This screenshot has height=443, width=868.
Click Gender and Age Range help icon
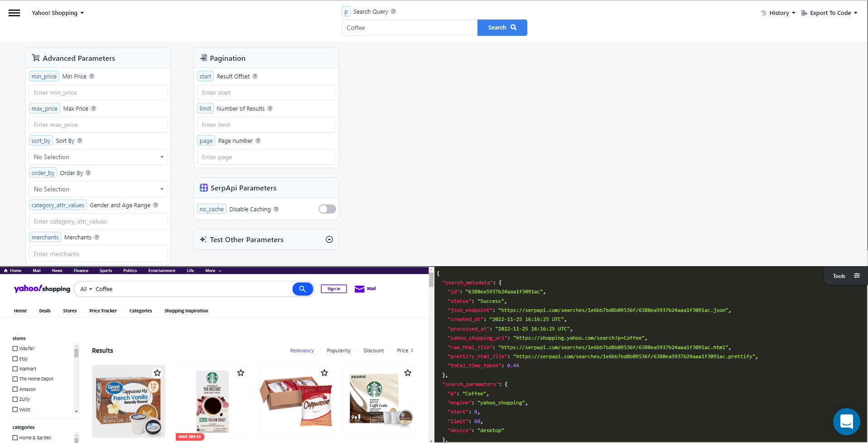pyautogui.click(x=155, y=205)
